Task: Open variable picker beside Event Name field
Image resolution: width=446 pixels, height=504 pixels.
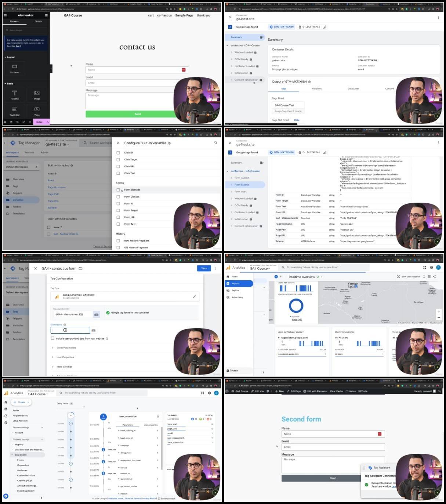Action: [x=94, y=330]
